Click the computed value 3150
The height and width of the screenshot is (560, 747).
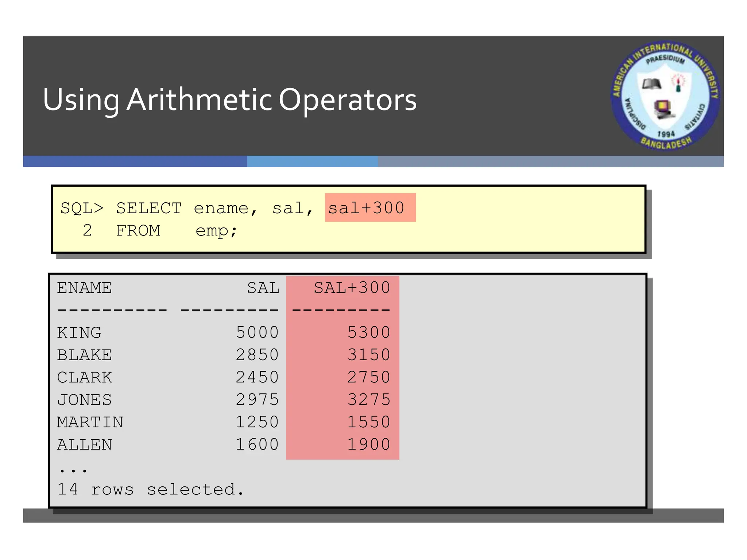point(369,355)
